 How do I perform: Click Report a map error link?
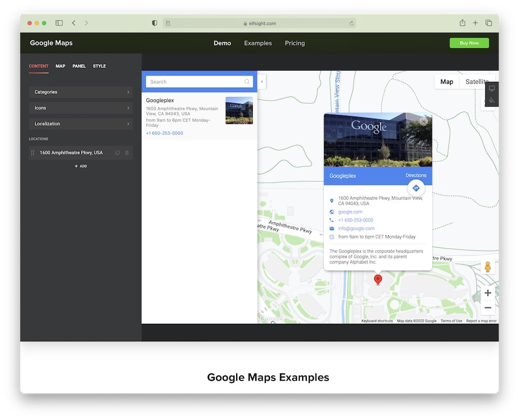point(481,321)
